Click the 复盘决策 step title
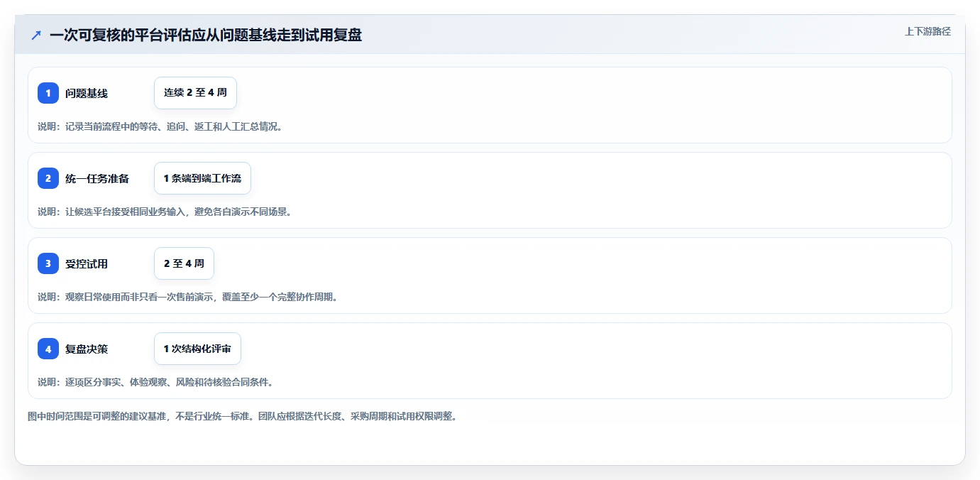Viewport: 980px width, 480px height. (87, 349)
